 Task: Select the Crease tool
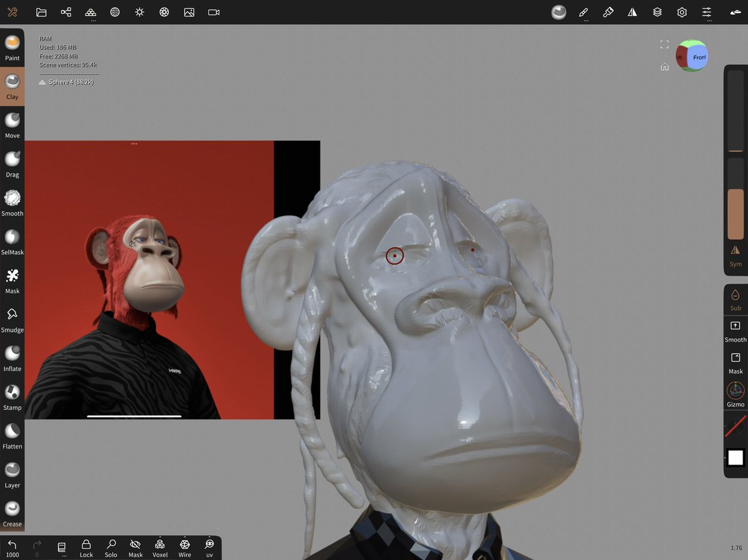pyautogui.click(x=12, y=514)
